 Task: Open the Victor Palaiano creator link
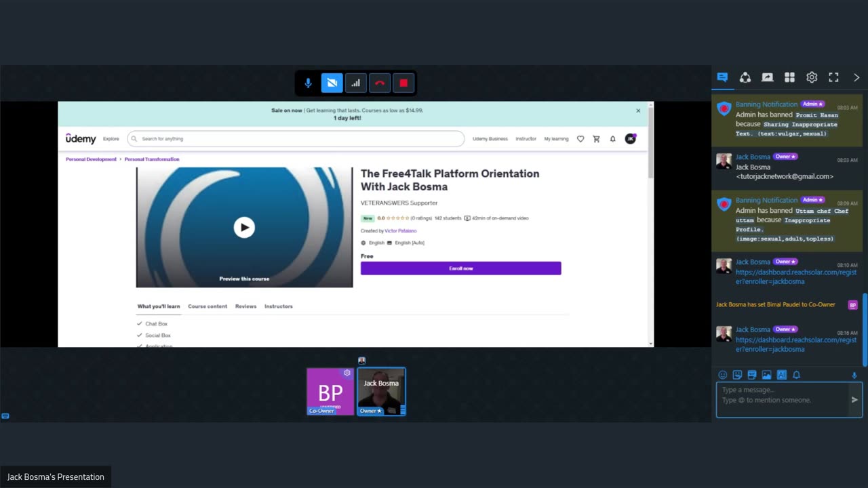[401, 231]
